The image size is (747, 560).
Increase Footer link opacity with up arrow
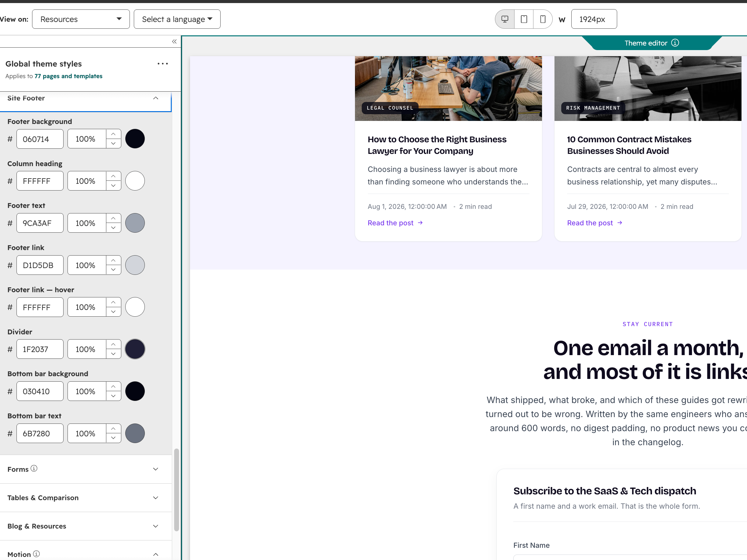click(x=113, y=260)
